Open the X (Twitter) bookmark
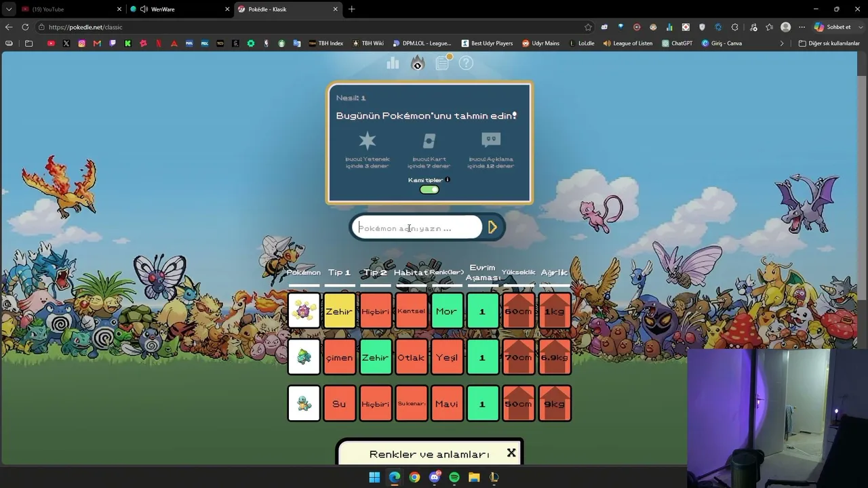 (66, 43)
